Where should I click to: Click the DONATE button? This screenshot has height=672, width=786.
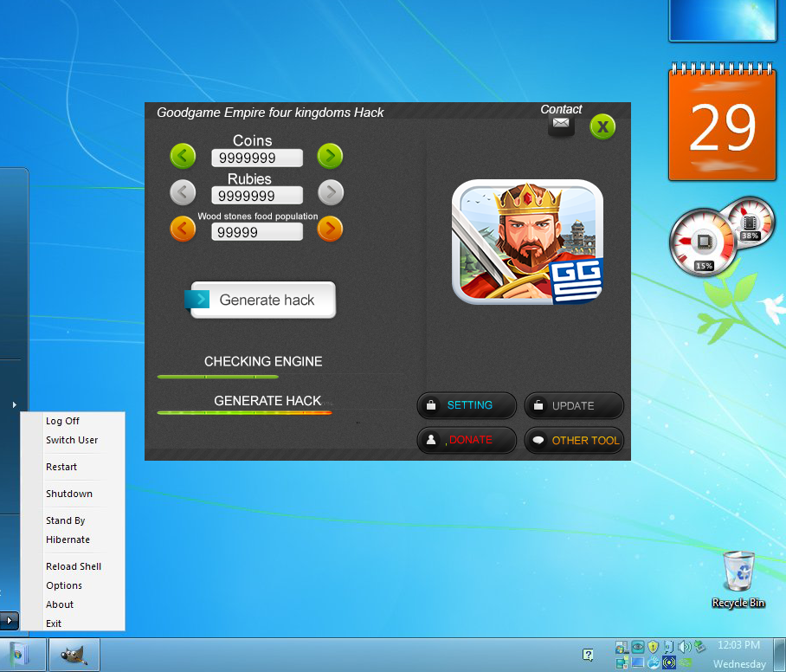(467, 440)
